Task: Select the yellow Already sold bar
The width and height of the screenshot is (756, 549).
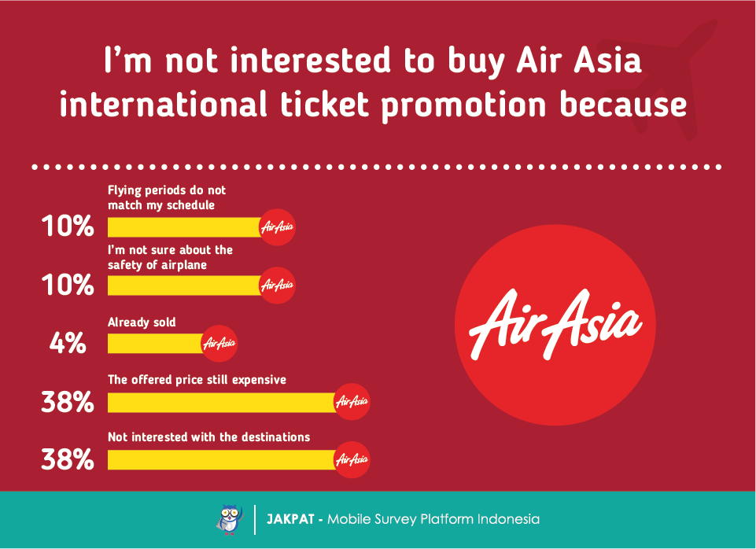Action: pos(155,344)
